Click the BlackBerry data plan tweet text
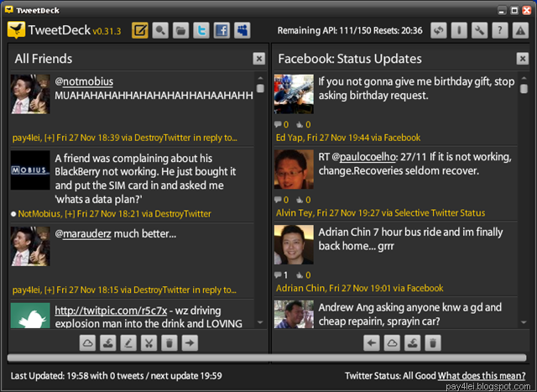Screen dimensions: 537x392 point(145,179)
